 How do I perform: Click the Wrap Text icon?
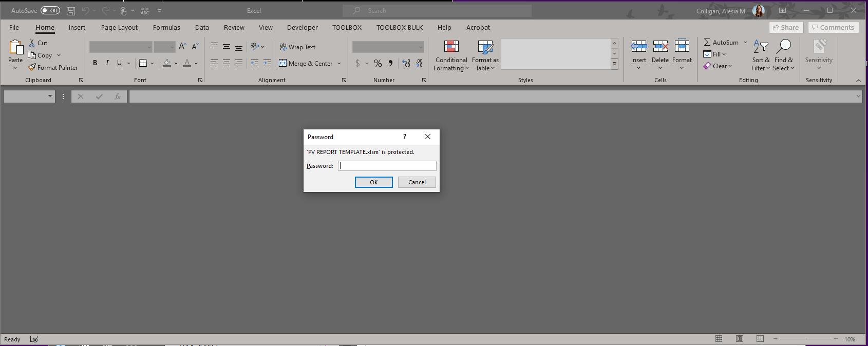click(283, 47)
